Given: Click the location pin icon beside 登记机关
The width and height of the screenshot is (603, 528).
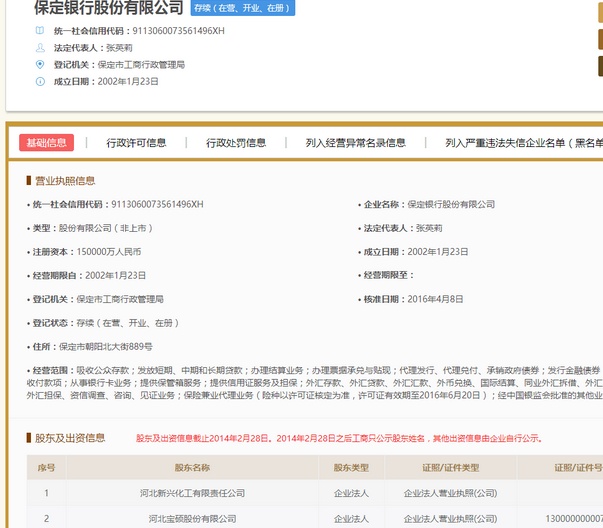Looking at the screenshot, I should click(x=40, y=65).
